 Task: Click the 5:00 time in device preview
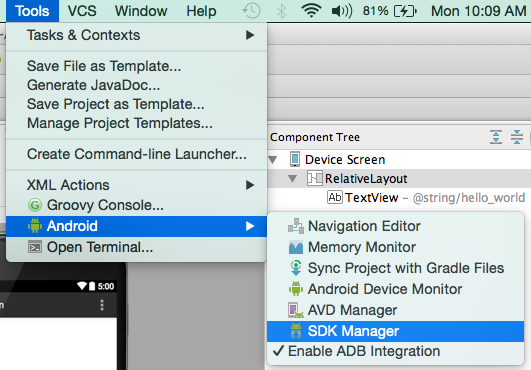coord(106,286)
